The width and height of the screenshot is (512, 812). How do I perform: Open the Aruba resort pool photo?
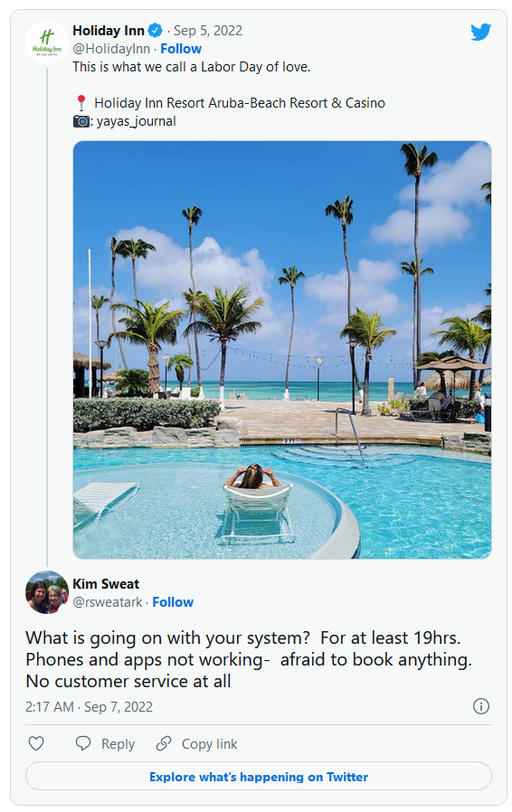[x=282, y=350]
